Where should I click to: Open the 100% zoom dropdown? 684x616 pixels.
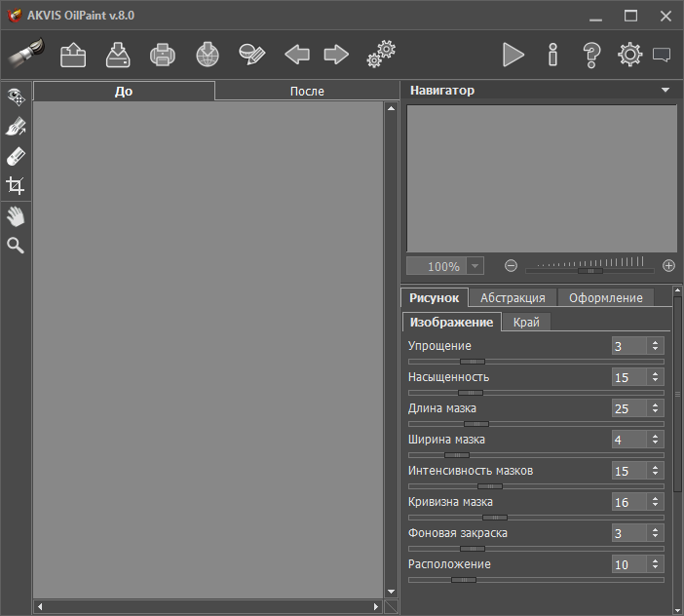[x=475, y=266]
